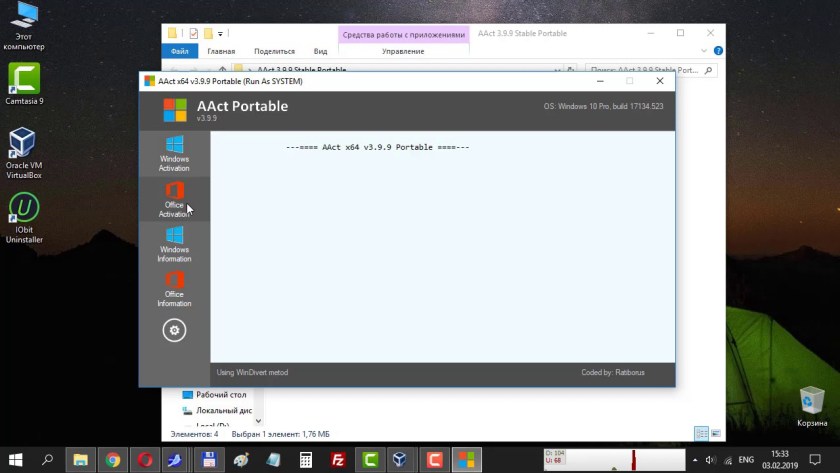Image resolution: width=840 pixels, height=473 pixels.
Task: Click the AAct Portable logo in header
Action: coord(175,110)
